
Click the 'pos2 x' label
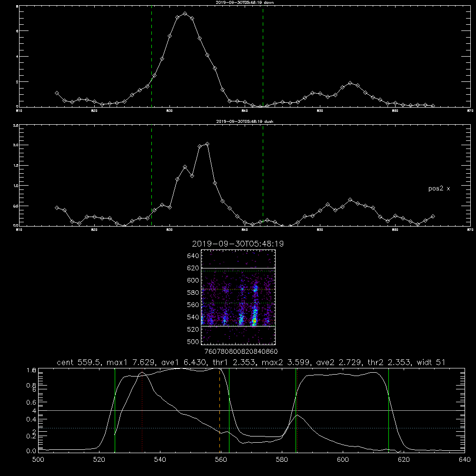[439, 188]
